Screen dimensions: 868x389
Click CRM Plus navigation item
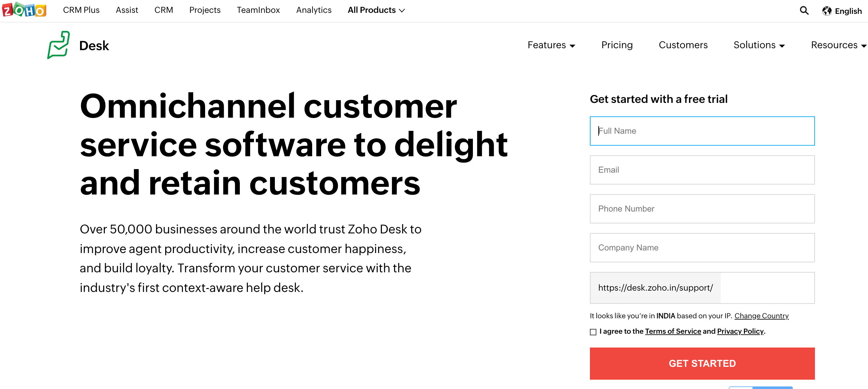(81, 11)
